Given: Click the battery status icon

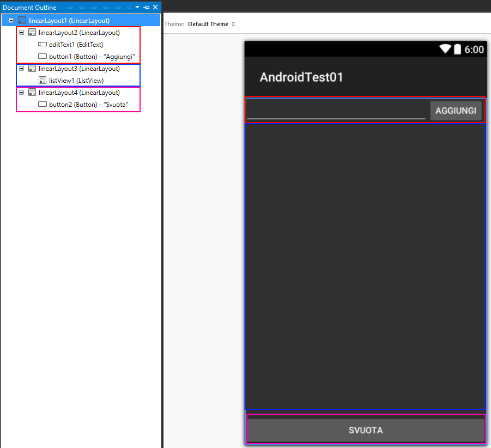Looking at the screenshot, I should (x=458, y=49).
